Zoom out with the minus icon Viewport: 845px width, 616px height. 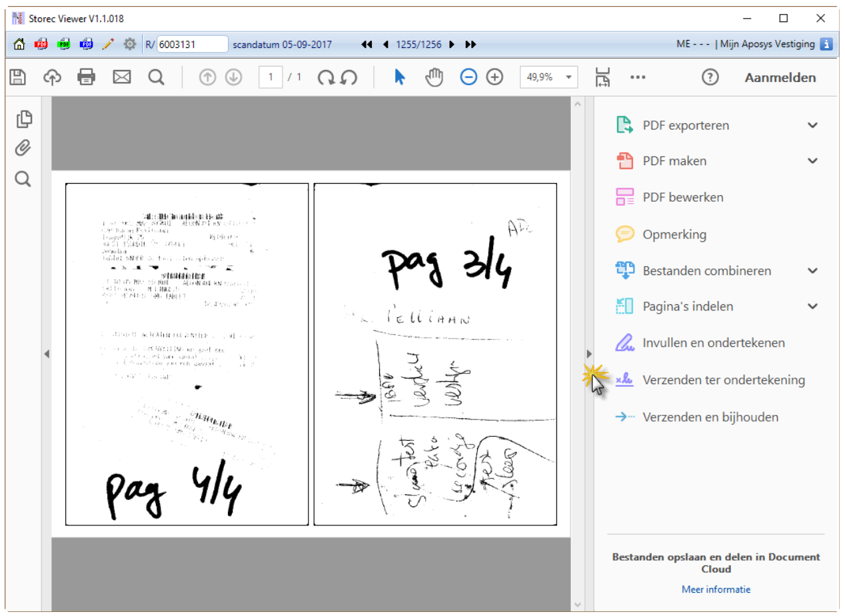pos(469,77)
